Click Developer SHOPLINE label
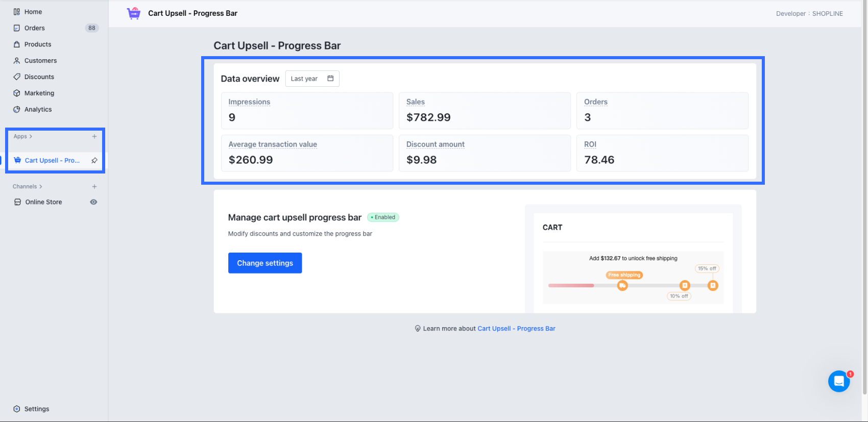Screen dimensions: 868x422 click(809, 14)
